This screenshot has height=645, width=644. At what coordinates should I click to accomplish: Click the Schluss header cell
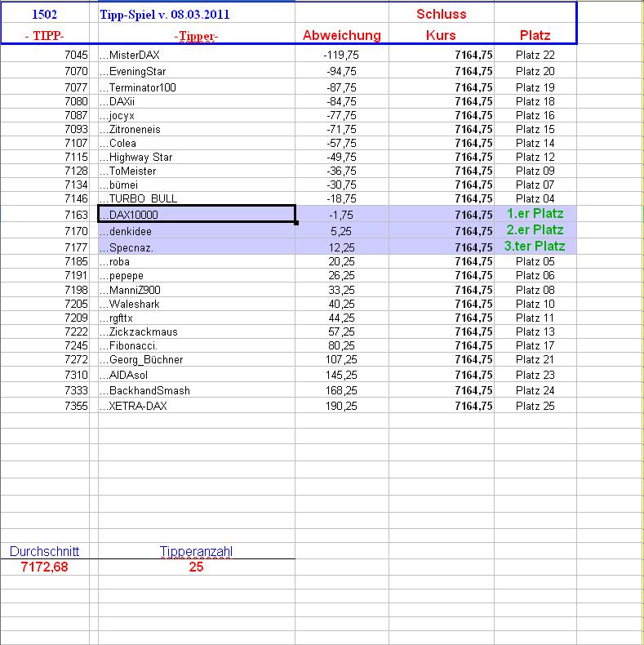(x=442, y=14)
